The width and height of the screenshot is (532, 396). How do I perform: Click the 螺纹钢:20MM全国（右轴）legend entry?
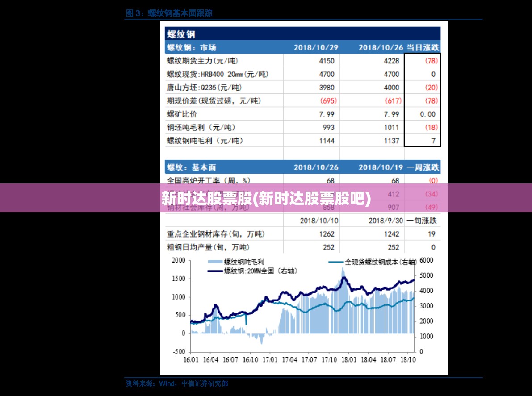253,271
